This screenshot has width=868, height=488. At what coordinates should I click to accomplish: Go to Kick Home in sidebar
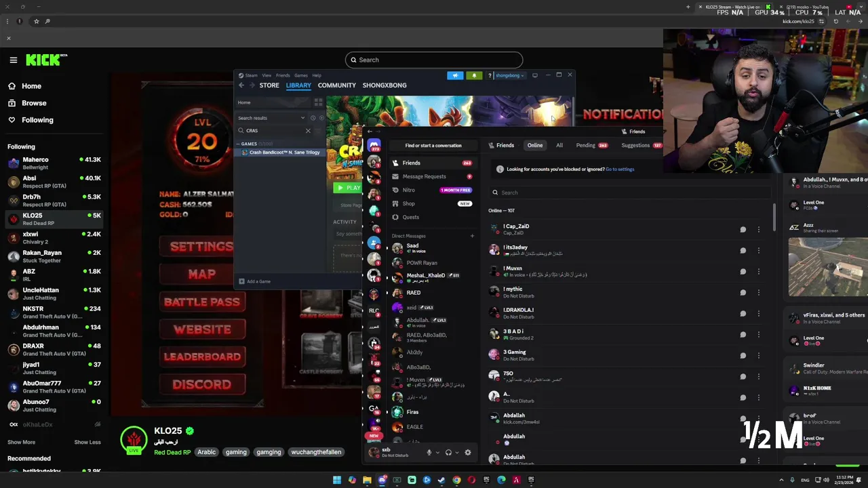31,86
